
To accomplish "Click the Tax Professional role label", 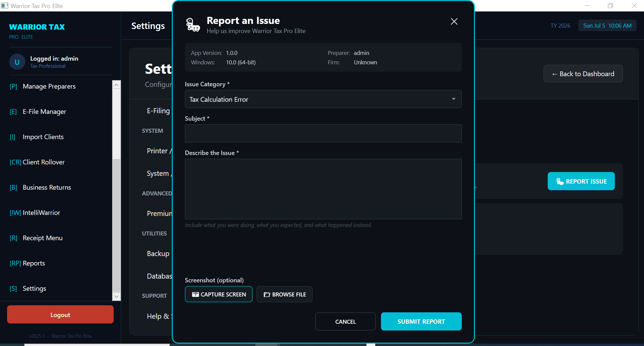I will point(48,66).
